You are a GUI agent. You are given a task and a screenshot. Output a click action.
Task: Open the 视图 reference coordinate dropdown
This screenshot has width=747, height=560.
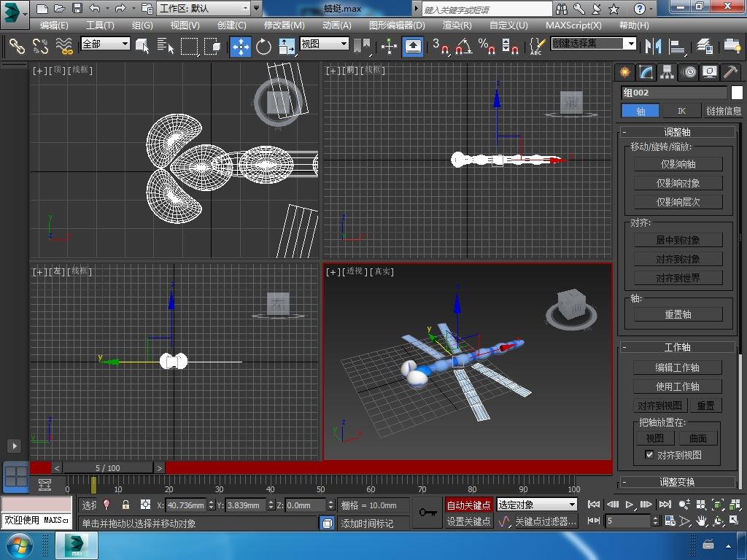coord(324,44)
